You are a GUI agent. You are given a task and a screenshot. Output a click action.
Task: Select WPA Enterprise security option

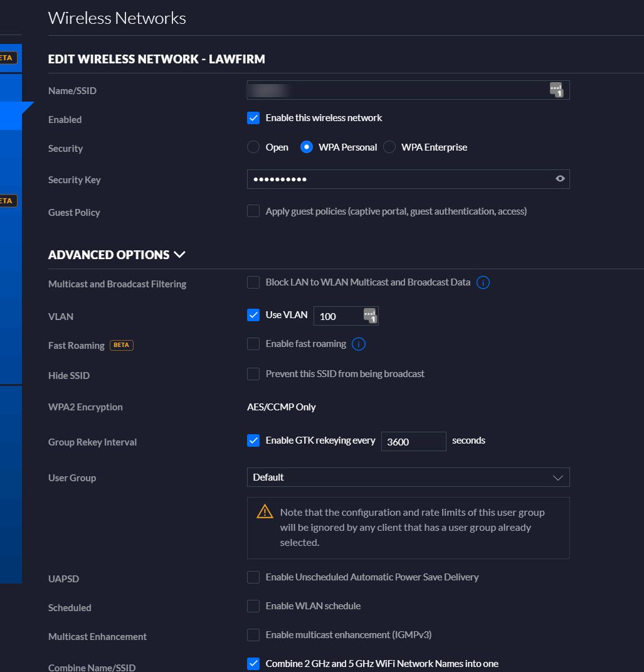(389, 147)
